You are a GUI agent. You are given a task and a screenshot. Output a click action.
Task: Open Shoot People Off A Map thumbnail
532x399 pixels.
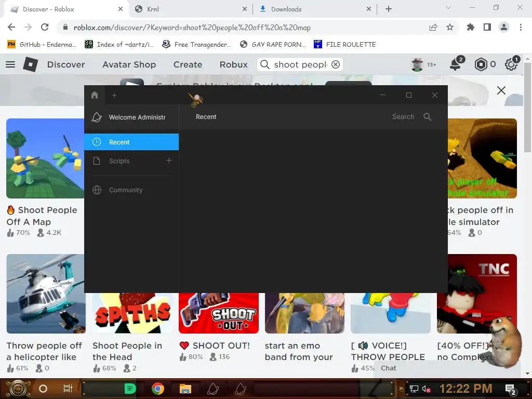tap(45, 158)
